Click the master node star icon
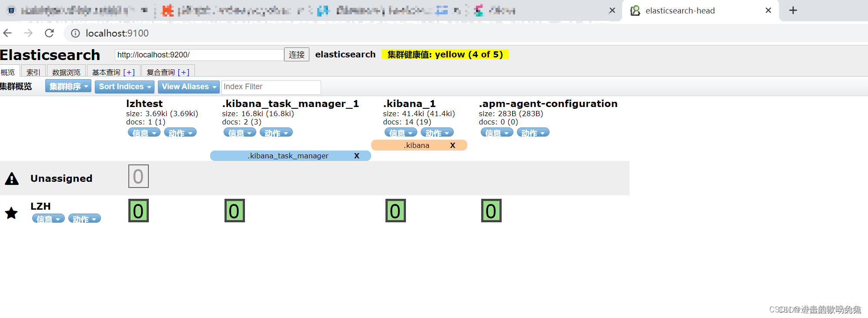Viewport: 868px width, 318px height. pos(11,213)
